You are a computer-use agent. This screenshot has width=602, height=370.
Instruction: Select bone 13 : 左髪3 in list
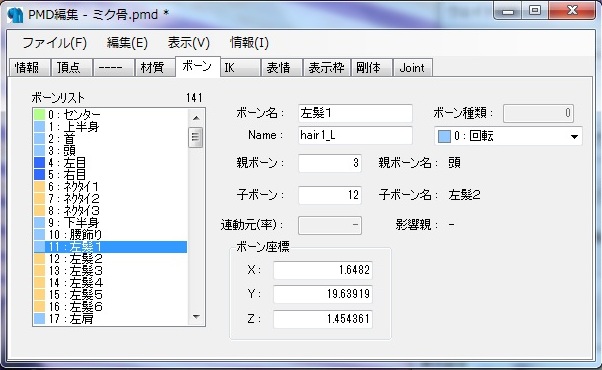click(x=110, y=271)
